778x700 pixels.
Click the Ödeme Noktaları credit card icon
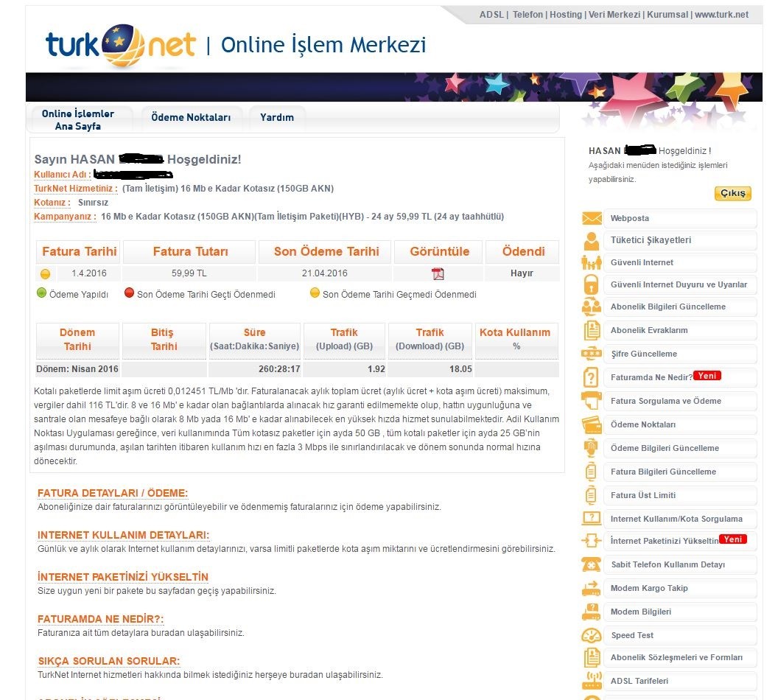pyautogui.click(x=592, y=424)
